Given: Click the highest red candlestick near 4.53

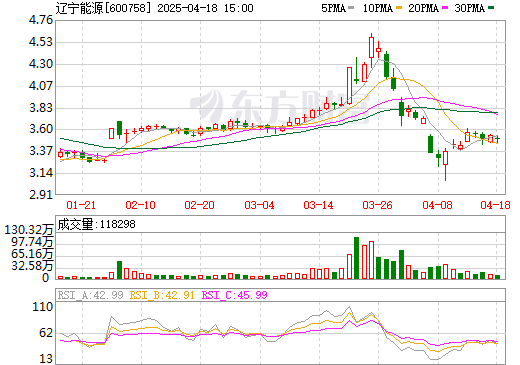Looking at the screenshot, I should point(371,48).
